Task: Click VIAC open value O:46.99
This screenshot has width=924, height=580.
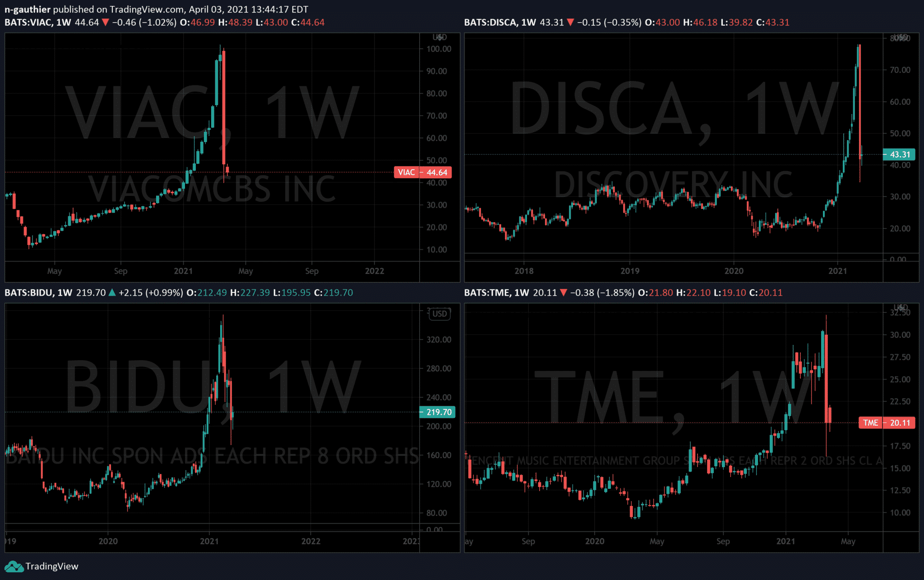Action: tap(197, 23)
